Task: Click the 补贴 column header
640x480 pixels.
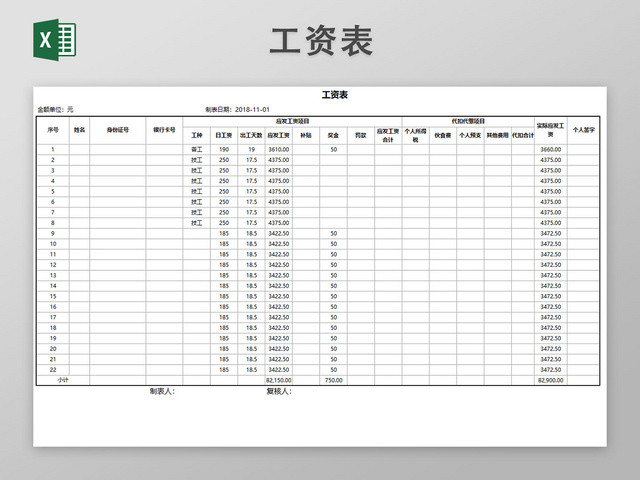Action: pyautogui.click(x=306, y=135)
